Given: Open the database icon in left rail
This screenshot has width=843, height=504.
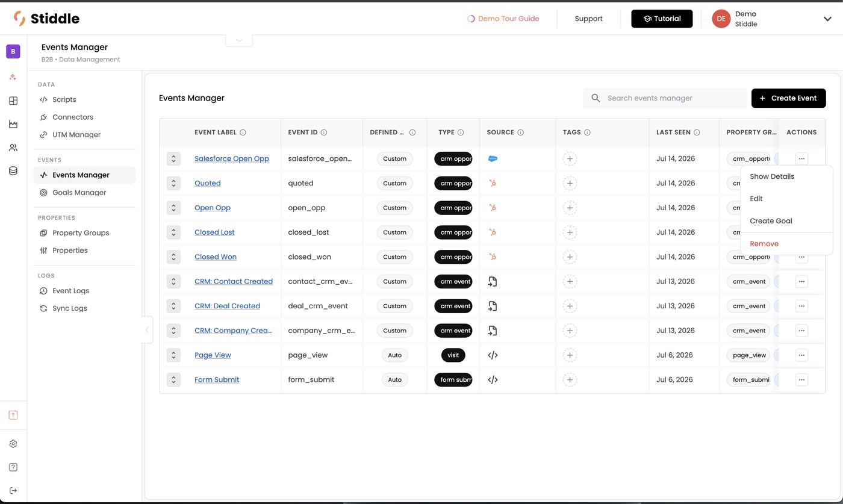Looking at the screenshot, I should (x=13, y=171).
